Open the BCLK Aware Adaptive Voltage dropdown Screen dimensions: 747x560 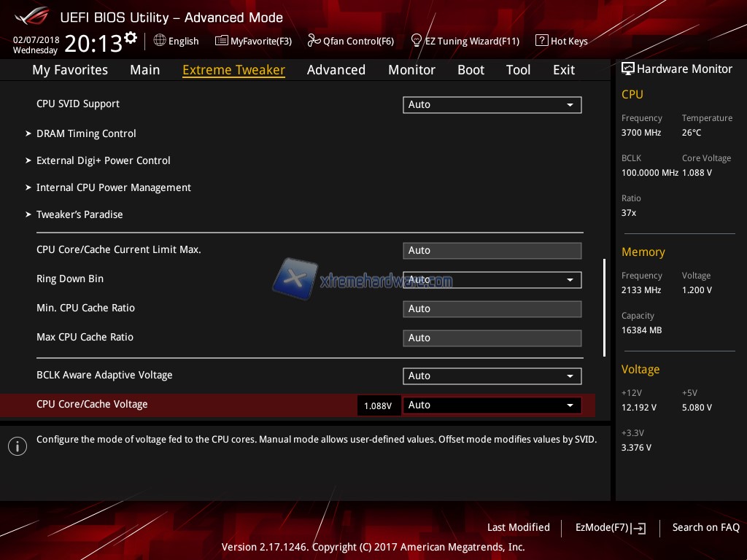tap(492, 376)
